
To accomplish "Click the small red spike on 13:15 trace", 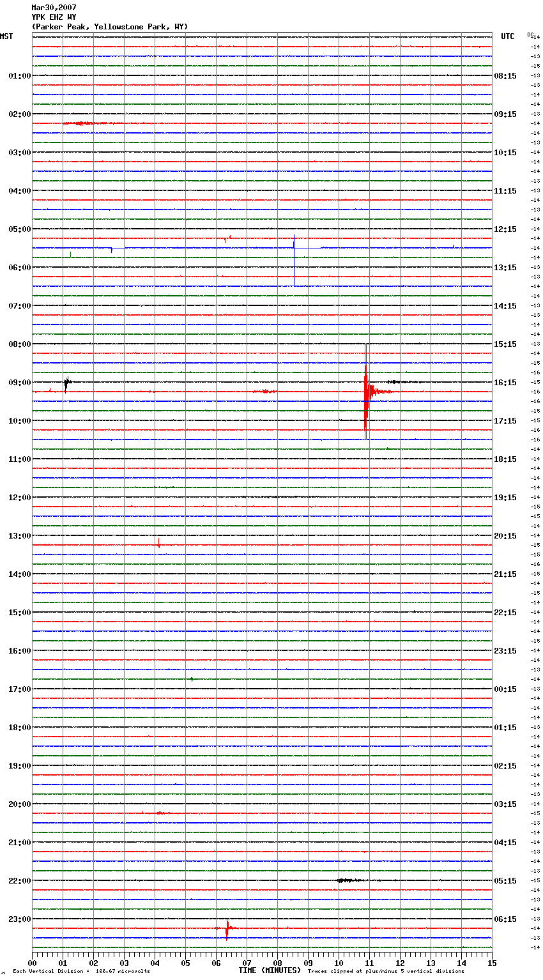I will tap(158, 543).
